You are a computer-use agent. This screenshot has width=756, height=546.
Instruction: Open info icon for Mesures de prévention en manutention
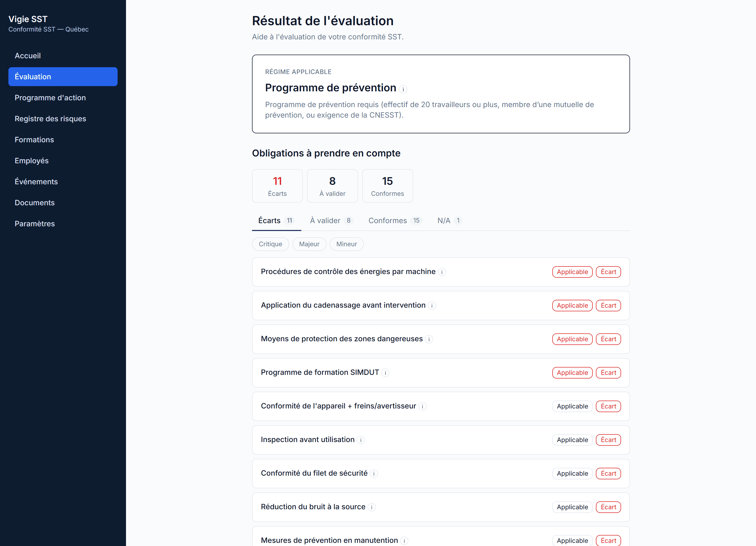click(x=404, y=541)
